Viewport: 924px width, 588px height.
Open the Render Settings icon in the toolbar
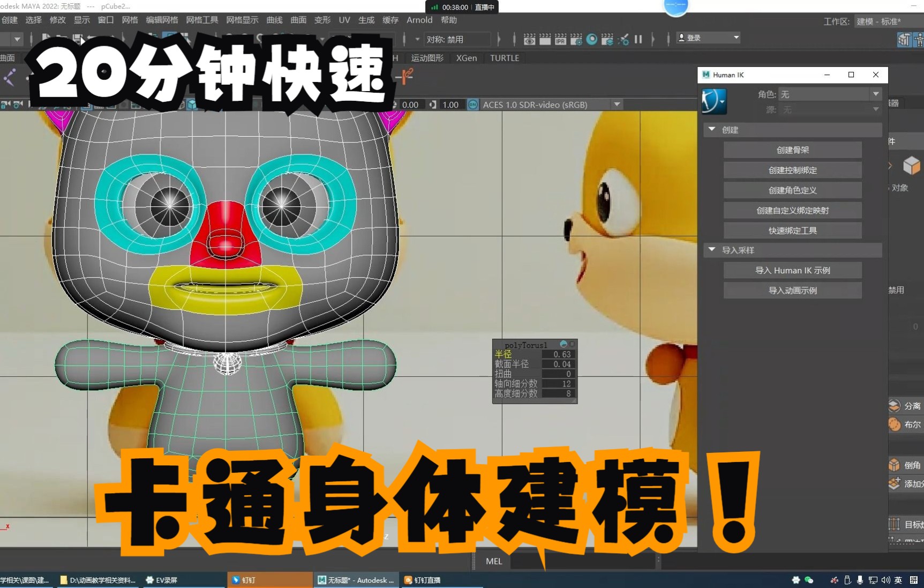pos(576,39)
